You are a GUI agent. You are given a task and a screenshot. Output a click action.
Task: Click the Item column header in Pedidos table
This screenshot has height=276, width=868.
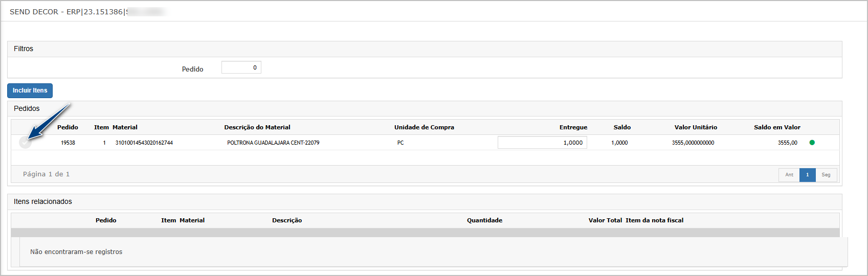(x=101, y=127)
